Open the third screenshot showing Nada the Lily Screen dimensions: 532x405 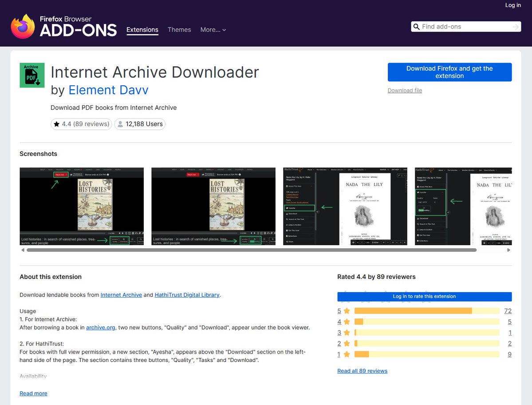(345, 206)
